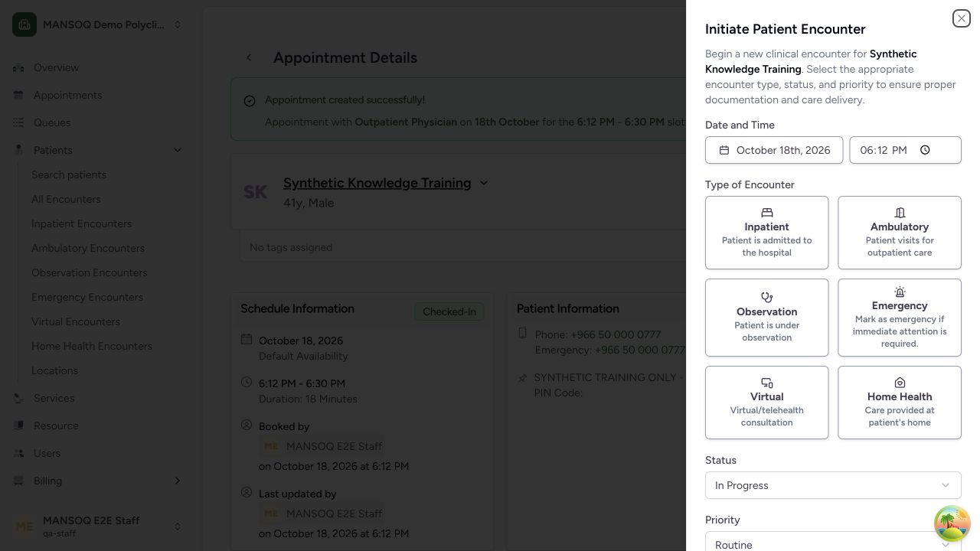The image size is (980, 551).
Task: Close the Initiate Patient Encounter panel
Action: pos(961,18)
